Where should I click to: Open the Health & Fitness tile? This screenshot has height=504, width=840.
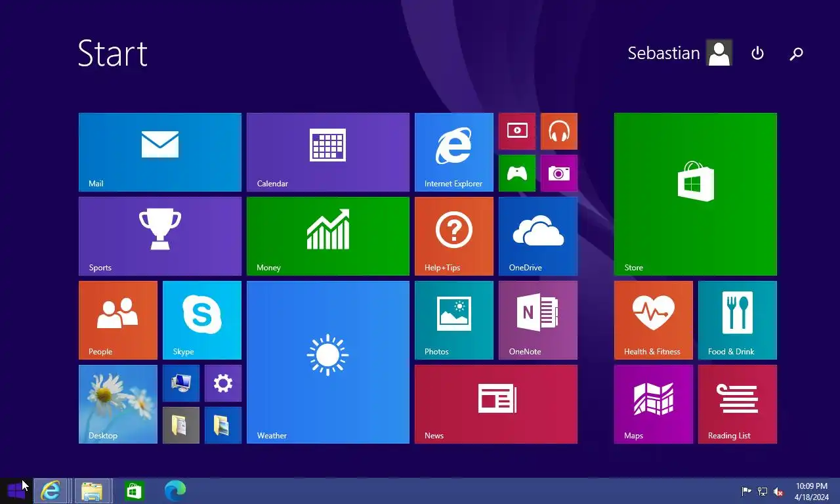[654, 320]
